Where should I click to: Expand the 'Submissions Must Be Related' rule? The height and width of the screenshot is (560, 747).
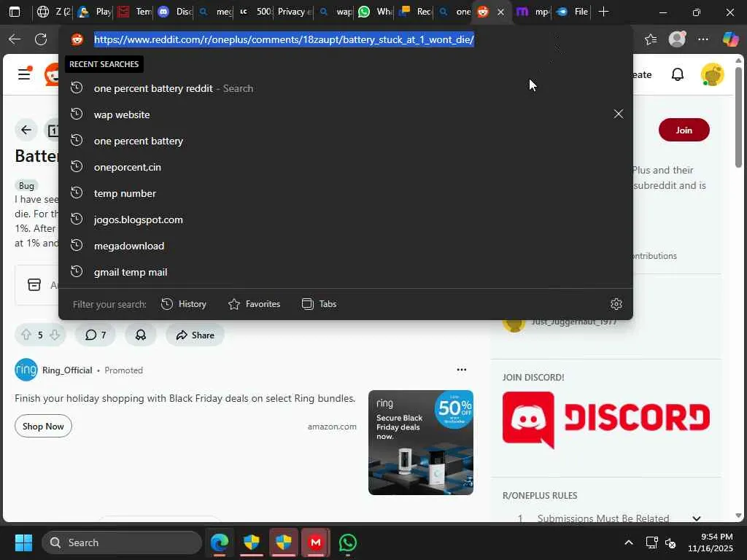point(696,518)
